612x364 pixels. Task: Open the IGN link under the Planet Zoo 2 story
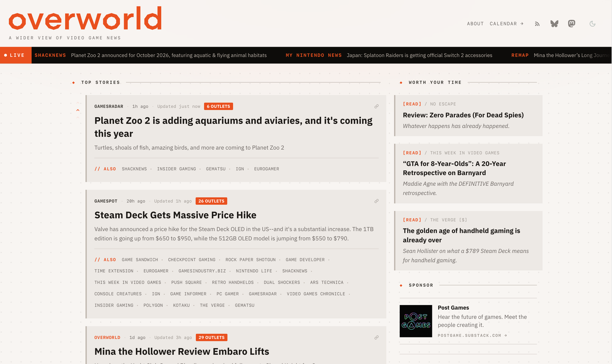point(240,169)
